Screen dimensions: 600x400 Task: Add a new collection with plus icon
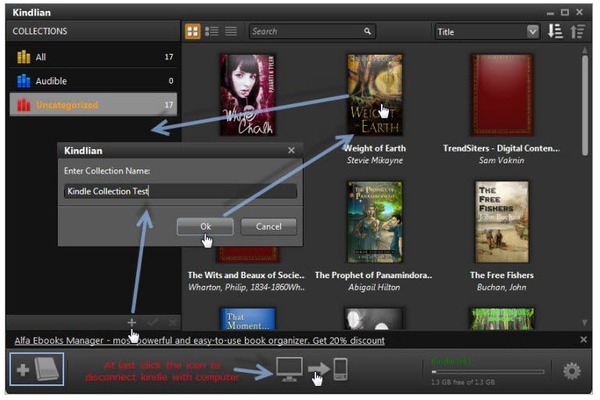tap(132, 323)
